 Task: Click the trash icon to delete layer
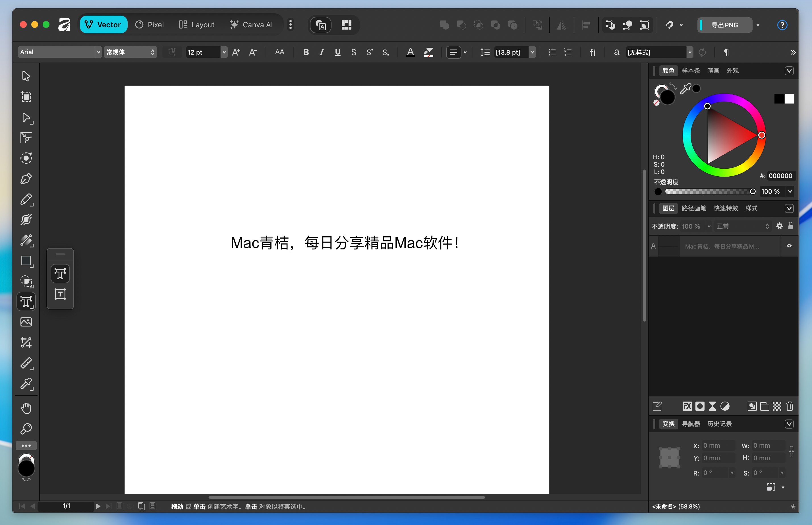pyautogui.click(x=790, y=406)
